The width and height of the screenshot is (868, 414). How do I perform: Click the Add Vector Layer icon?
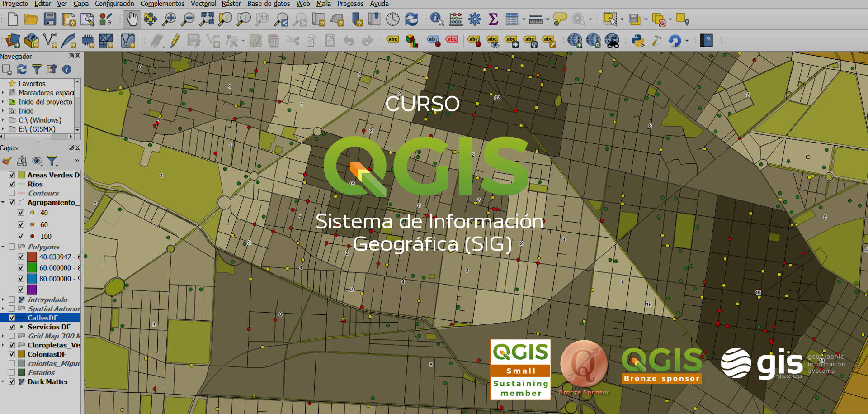click(x=50, y=41)
